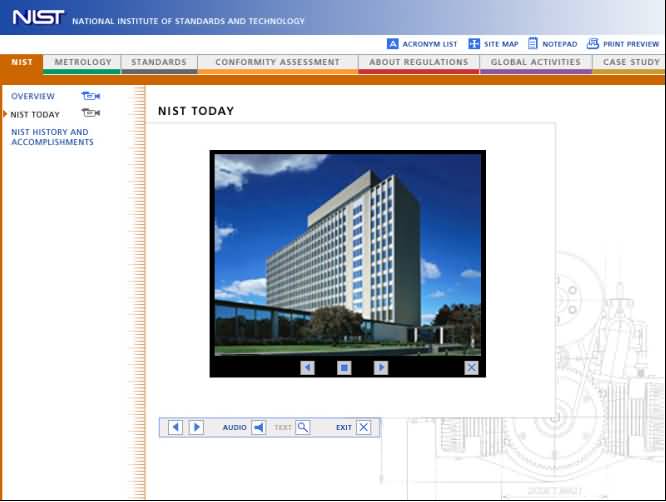Click the video camera icon beside NIST Today
The image size is (666, 502).
pyautogui.click(x=91, y=114)
